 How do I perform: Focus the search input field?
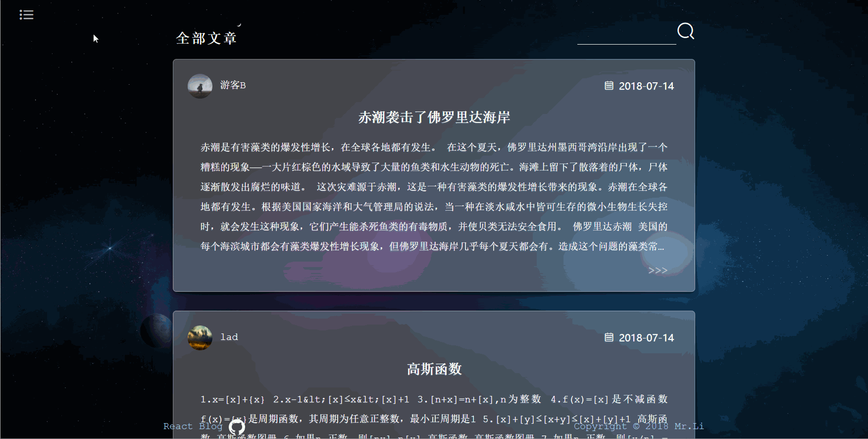(626, 35)
